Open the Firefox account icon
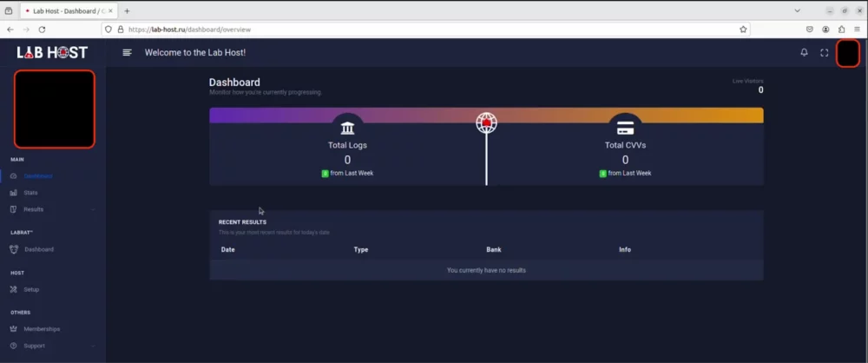The image size is (868, 363). [825, 30]
